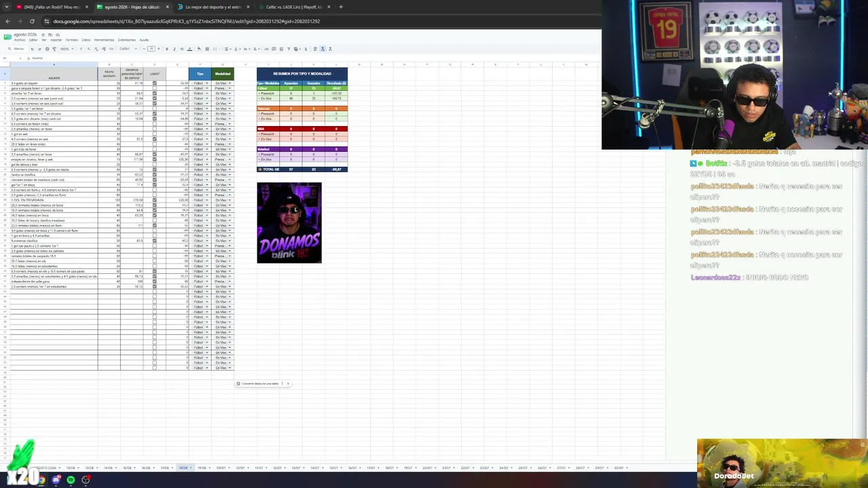Viewport: 868px width, 488px height.
Task: Toggle ¿Salió? checkbox for '1 gol en aek'
Action: click(x=155, y=134)
